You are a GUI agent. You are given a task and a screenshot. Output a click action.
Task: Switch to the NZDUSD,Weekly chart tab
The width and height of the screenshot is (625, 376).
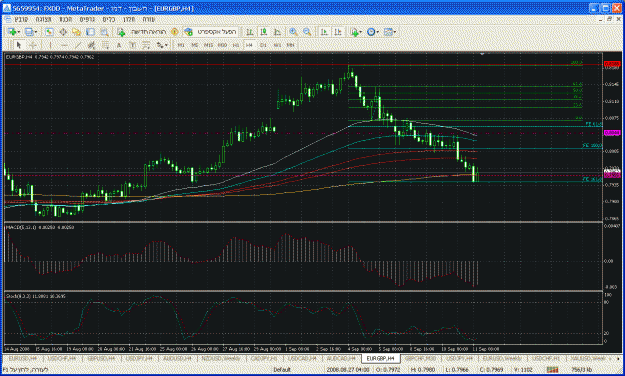coord(220,358)
